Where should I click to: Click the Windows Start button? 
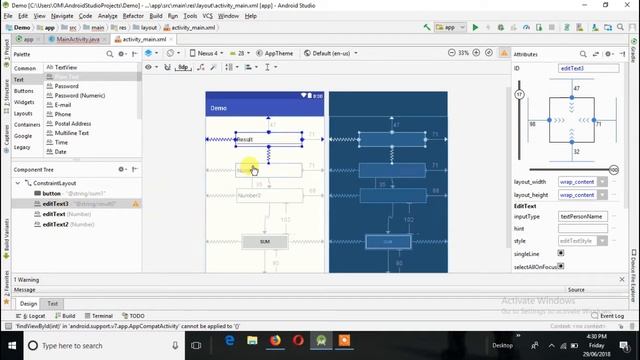pos(11,346)
